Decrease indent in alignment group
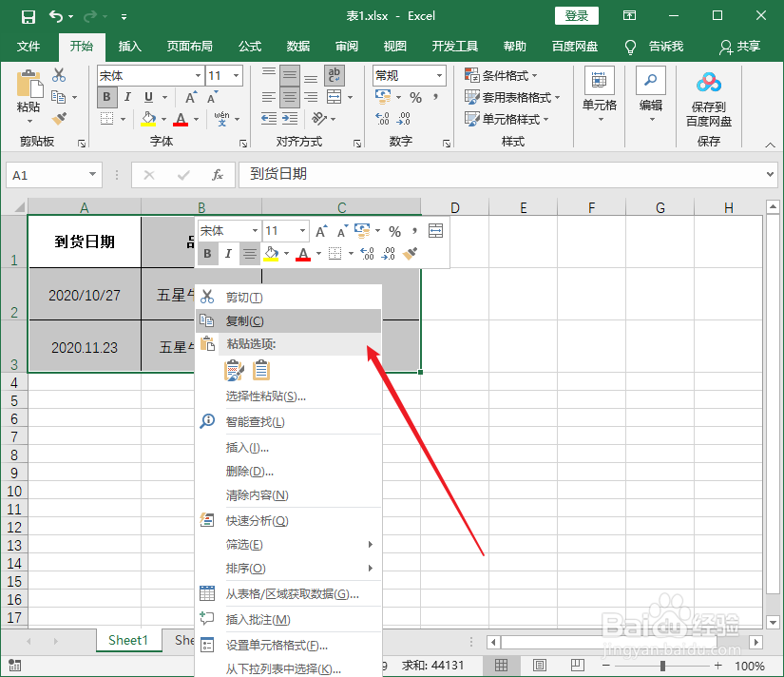The width and height of the screenshot is (784, 677). coord(269,119)
